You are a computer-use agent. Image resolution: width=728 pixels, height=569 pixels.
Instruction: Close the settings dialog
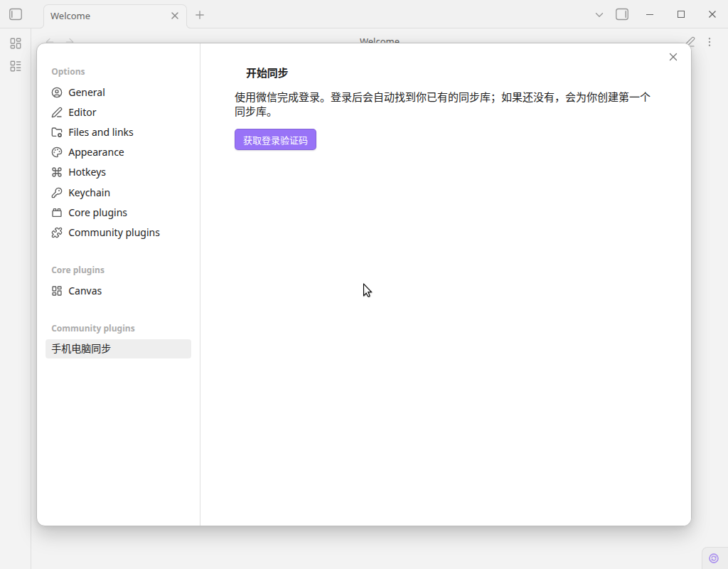coord(673,57)
